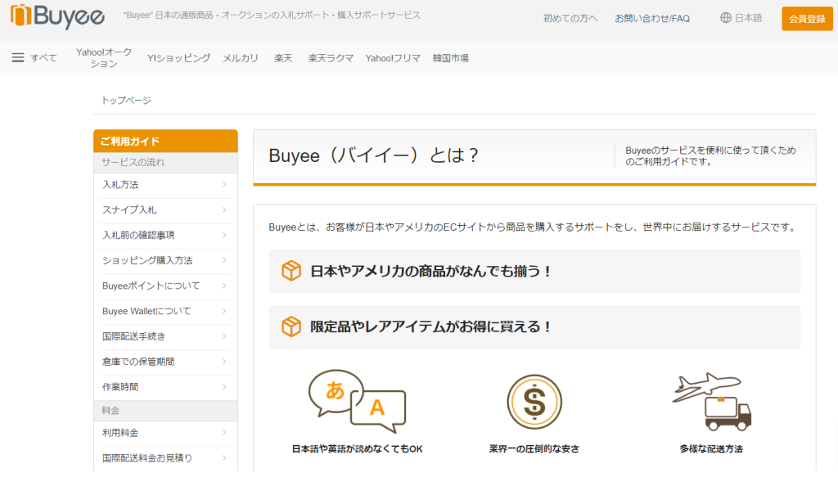Expand the 入札方法 guide entry

coord(165,185)
